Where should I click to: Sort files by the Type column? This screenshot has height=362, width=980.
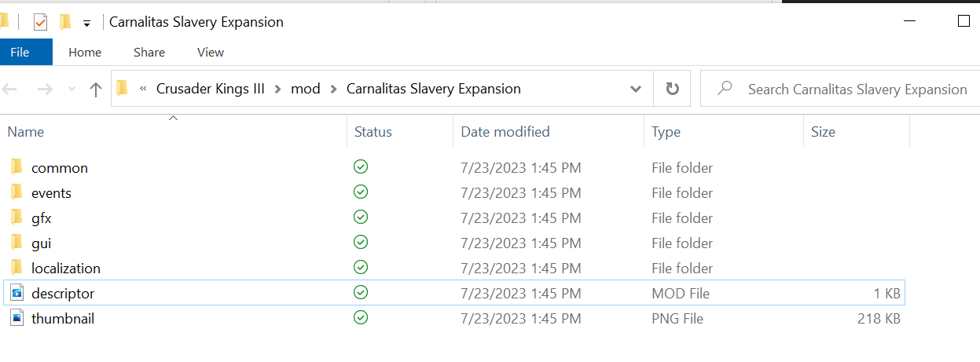pos(666,132)
